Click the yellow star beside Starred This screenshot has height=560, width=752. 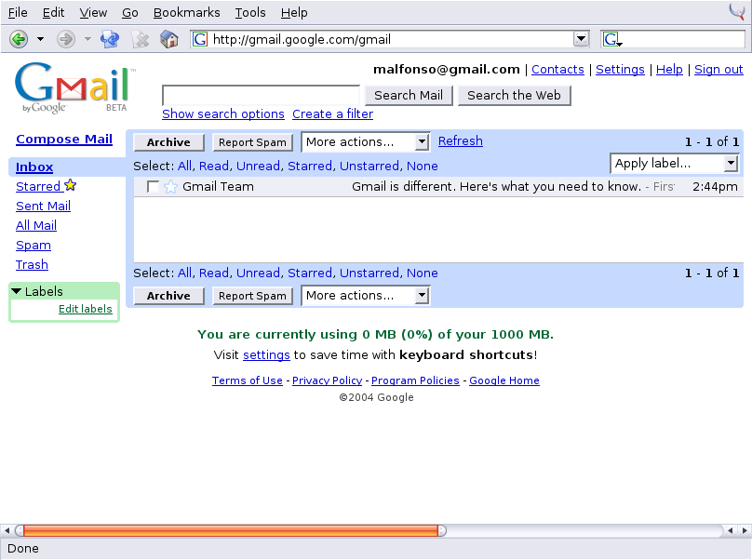coord(71,185)
